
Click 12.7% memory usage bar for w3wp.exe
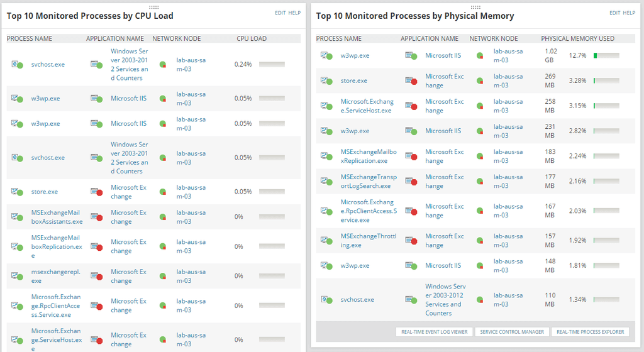click(x=606, y=55)
